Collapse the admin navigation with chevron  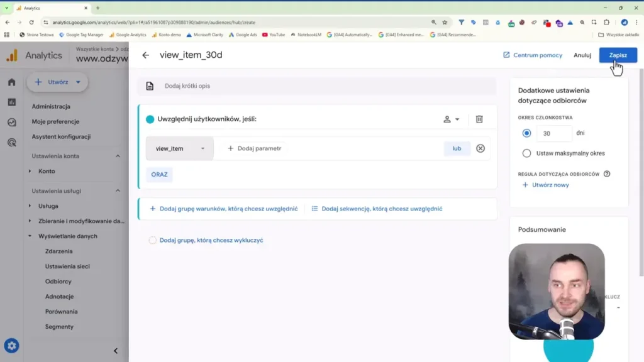coord(116,351)
